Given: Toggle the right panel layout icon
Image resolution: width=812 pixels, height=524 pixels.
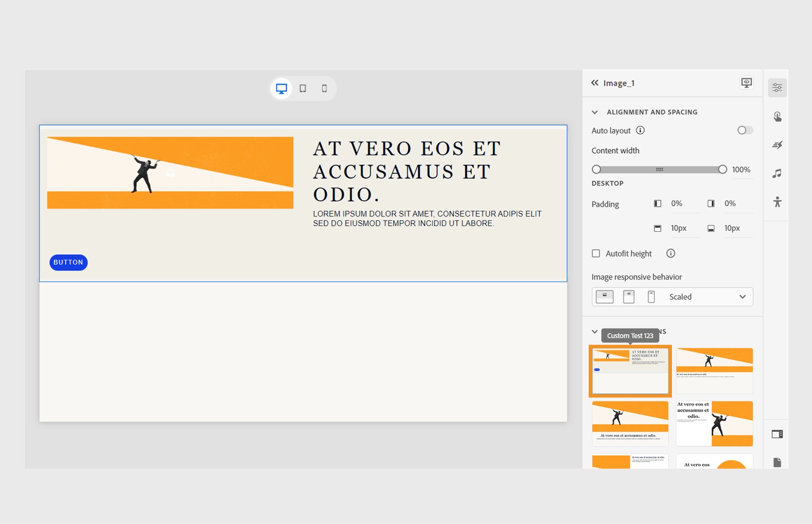Looking at the screenshot, I should click(x=777, y=434).
